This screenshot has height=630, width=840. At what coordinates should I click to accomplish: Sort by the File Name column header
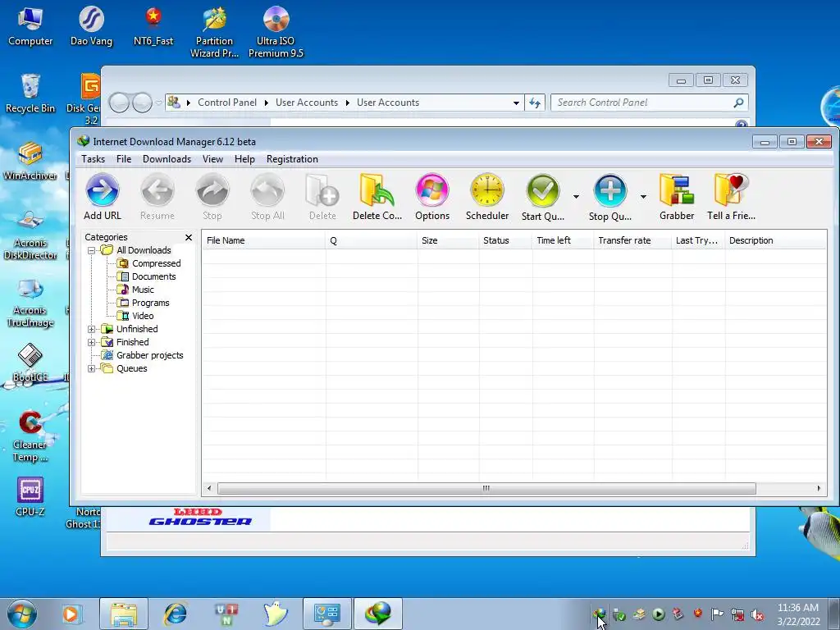point(263,240)
